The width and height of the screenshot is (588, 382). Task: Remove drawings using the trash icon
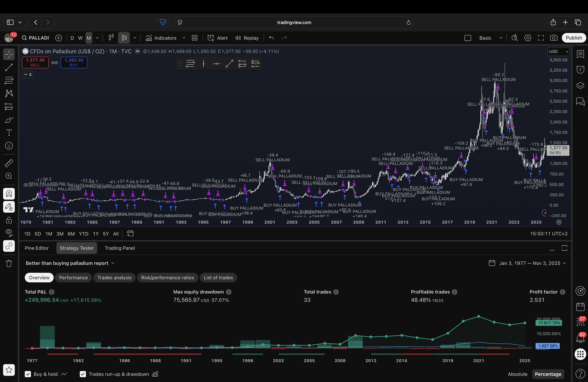(x=9, y=263)
